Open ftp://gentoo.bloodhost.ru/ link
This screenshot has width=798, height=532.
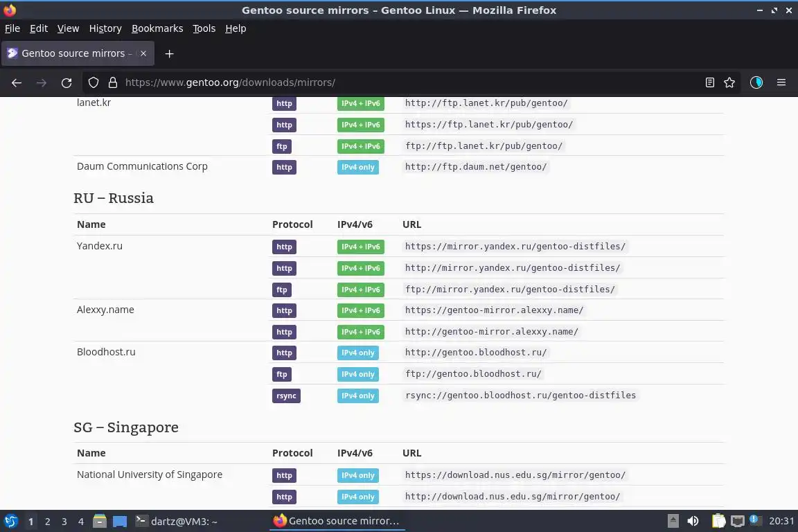tap(473, 373)
